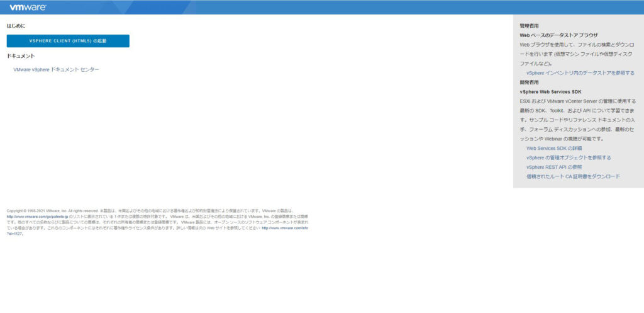The height and width of the screenshot is (313, 644).
Task: Open Web Services SDK の詳細 link
Action: coord(554,148)
